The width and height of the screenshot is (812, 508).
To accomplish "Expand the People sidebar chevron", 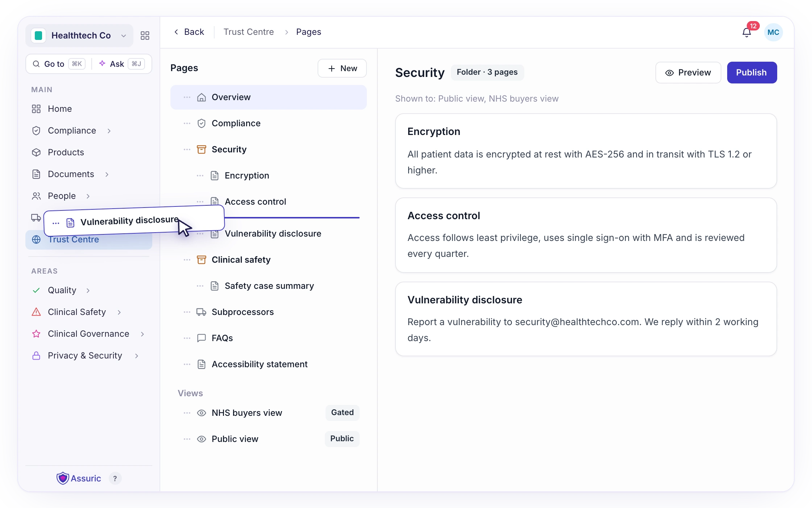I will coord(88,196).
